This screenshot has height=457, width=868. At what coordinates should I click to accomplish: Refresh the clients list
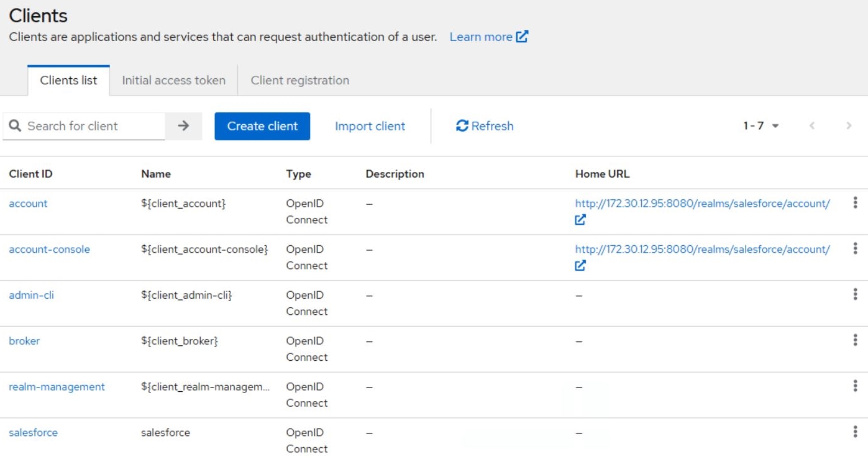[485, 126]
